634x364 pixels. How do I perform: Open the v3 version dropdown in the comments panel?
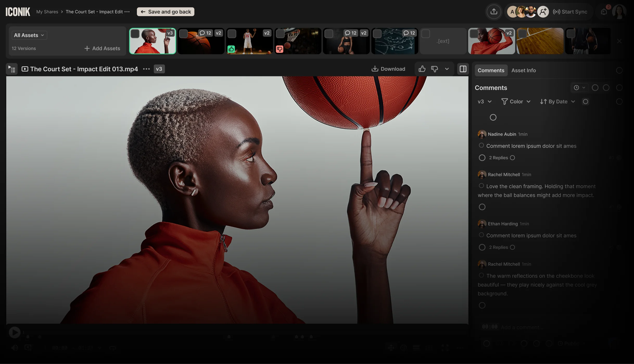[484, 101]
